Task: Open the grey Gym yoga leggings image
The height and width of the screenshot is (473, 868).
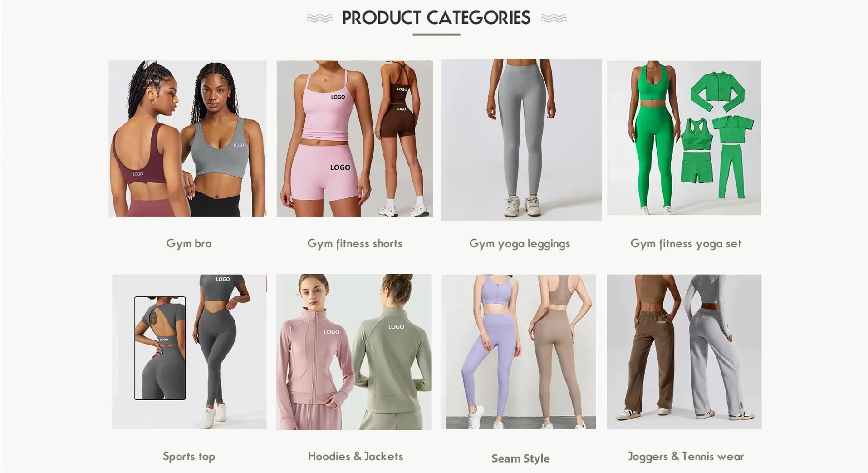Action: click(521, 140)
